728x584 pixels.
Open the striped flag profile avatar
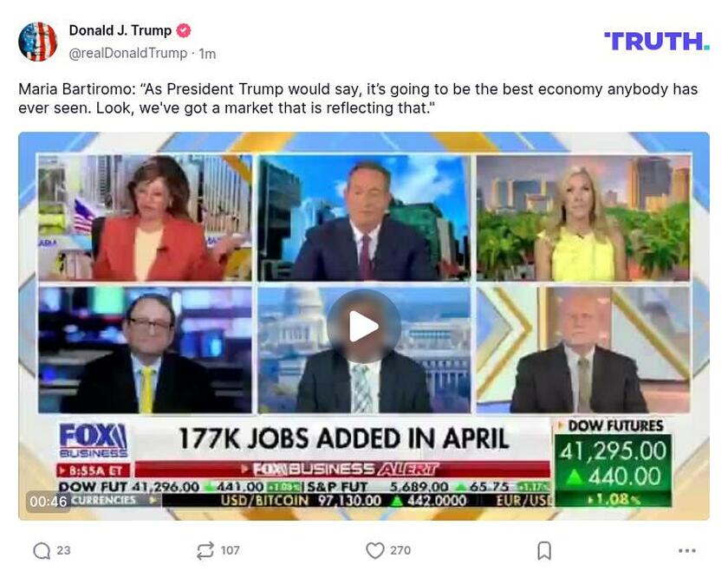pos(37,42)
